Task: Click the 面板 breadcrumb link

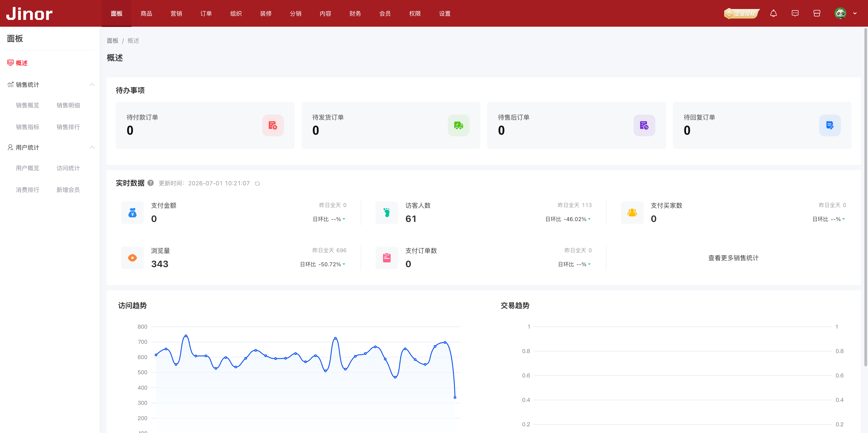Action: 113,41
